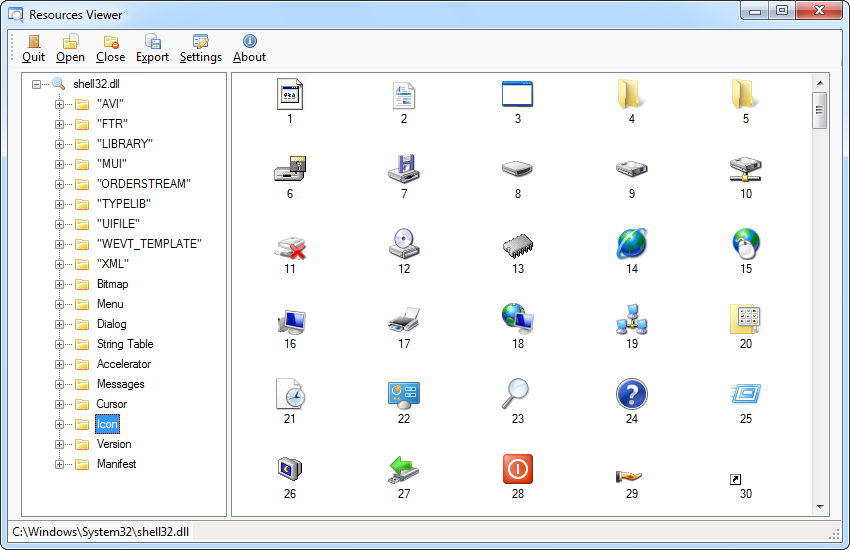Click the Quit toolbar icon
Screen dimensions: 850x550
point(33,42)
